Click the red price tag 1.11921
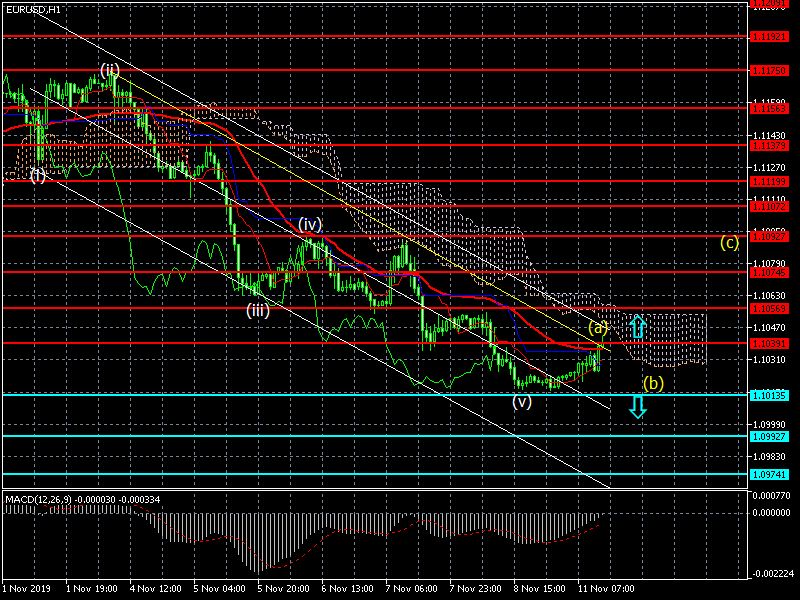 pos(769,37)
